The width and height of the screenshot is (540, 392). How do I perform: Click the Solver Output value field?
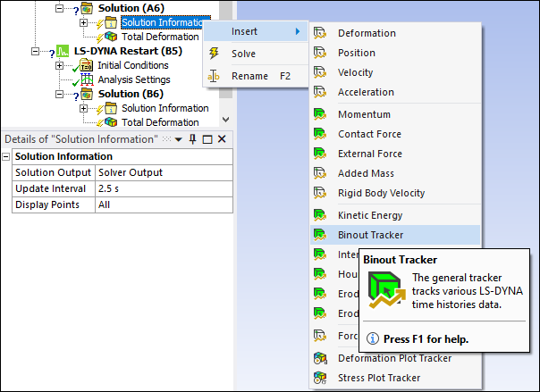click(164, 172)
